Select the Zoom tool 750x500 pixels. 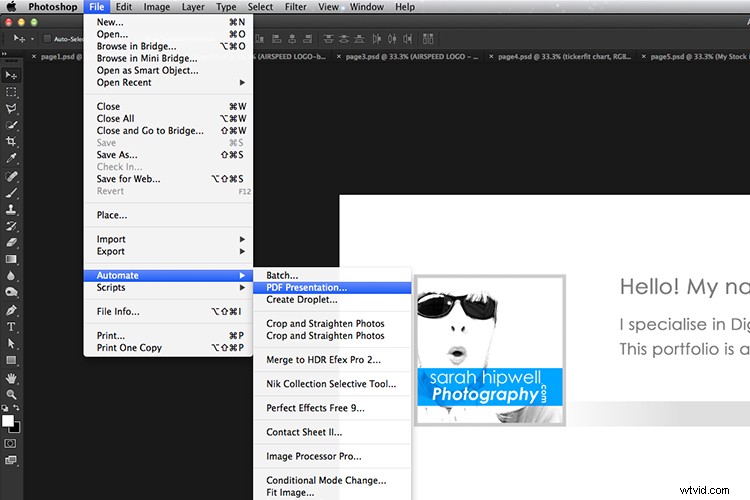click(12, 395)
